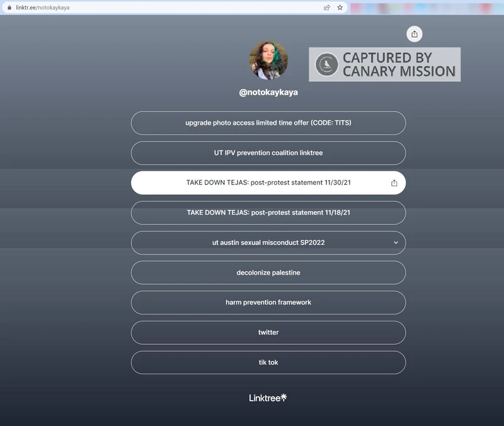504x426 pixels.
Task: Open TAKE DOWN TEJAS statement dated 11/18/21
Action: (268, 213)
